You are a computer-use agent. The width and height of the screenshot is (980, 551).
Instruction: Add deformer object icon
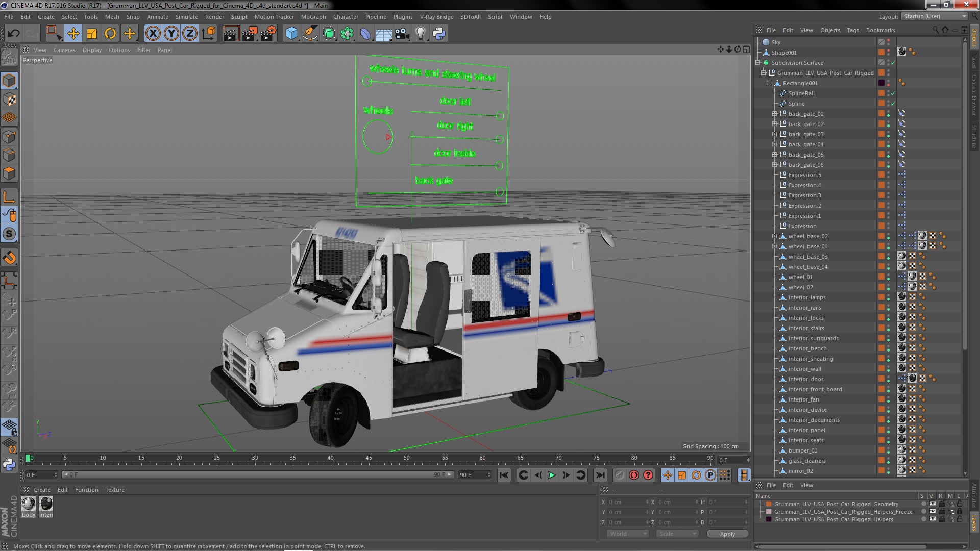click(x=365, y=34)
